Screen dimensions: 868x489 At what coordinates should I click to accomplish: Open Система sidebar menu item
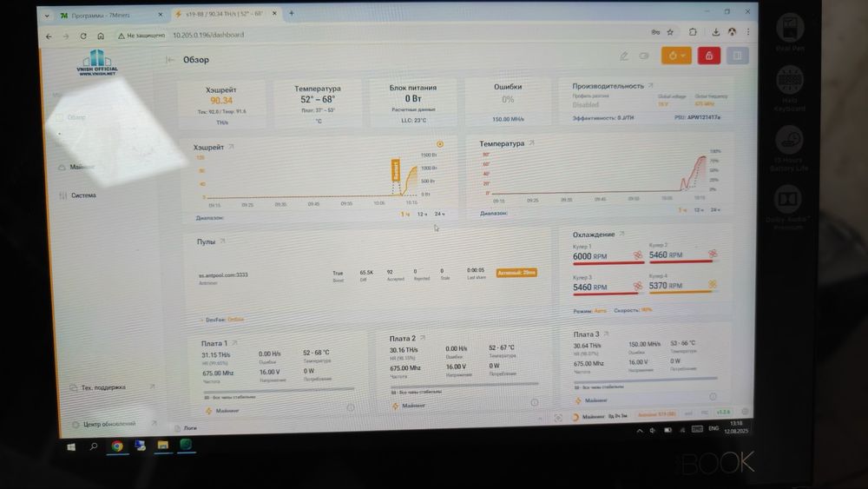pyautogui.click(x=78, y=195)
